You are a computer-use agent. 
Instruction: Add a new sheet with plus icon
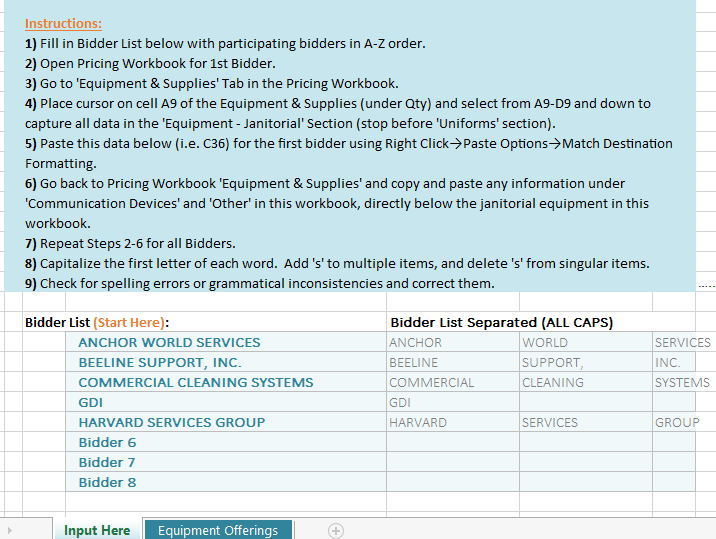click(x=336, y=531)
